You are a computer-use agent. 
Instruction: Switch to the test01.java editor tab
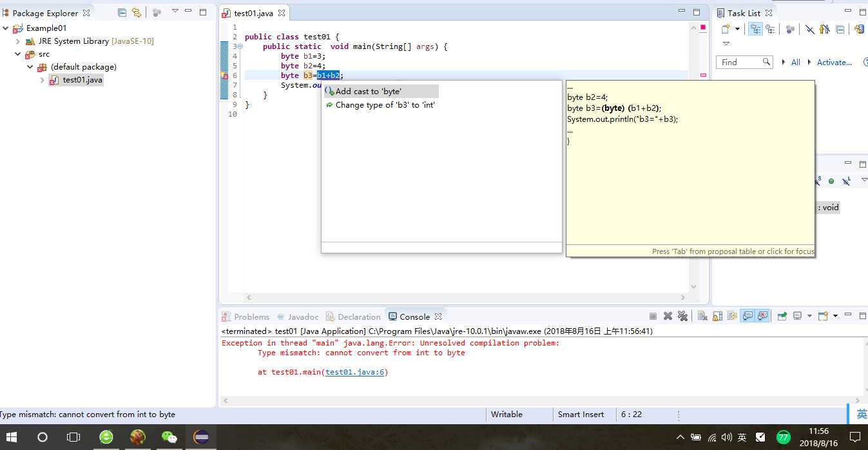pyautogui.click(x=253, y=13)
